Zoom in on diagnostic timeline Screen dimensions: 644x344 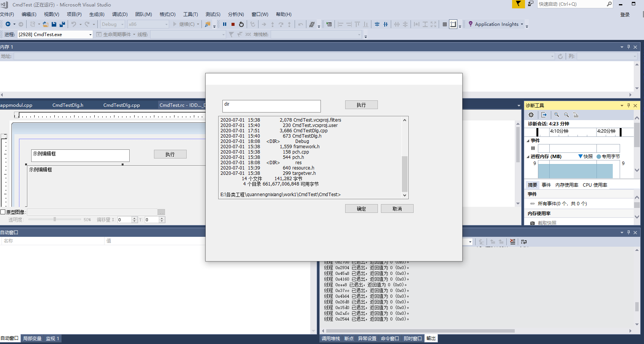pyautogui.click(x=557, y=115)
